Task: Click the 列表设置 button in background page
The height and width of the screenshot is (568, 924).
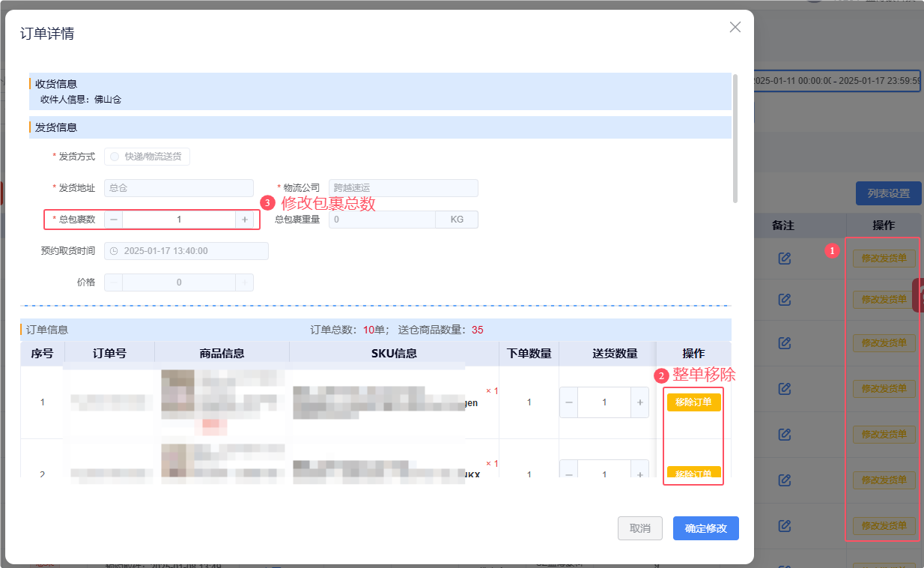Action: tap(889, 193)
